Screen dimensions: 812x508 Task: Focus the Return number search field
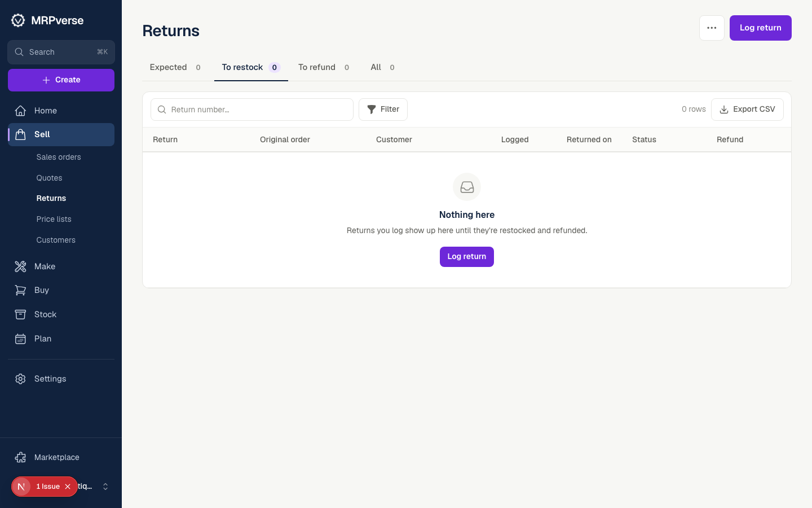[x=252, y=110]
